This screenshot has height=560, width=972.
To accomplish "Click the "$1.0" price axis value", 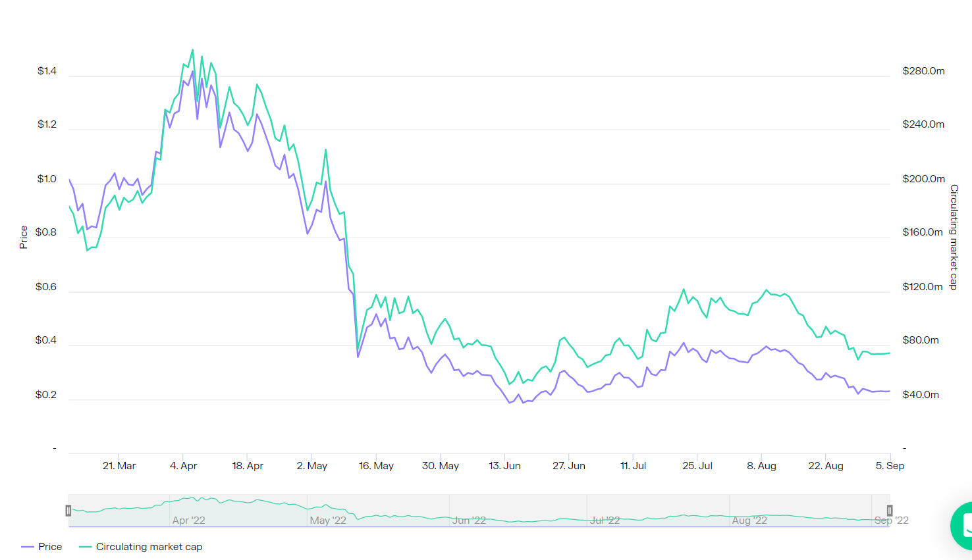I will tap(47, 179).
